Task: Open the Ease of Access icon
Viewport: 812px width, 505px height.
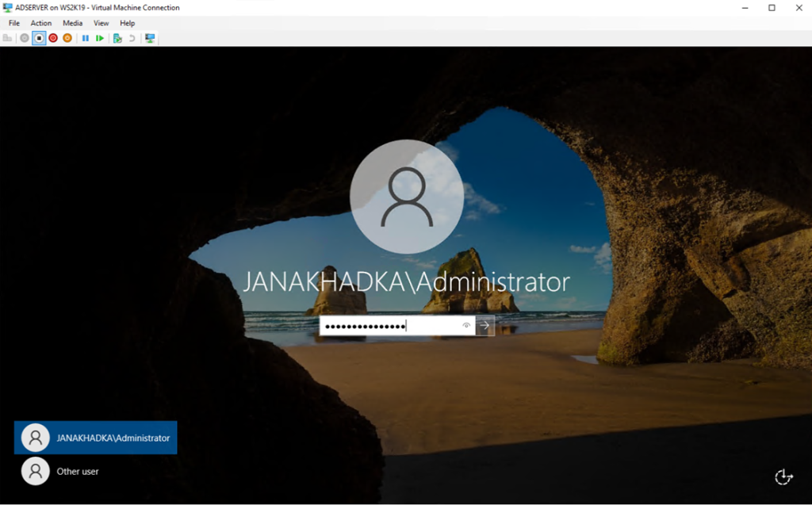Action: pos(784,477)
